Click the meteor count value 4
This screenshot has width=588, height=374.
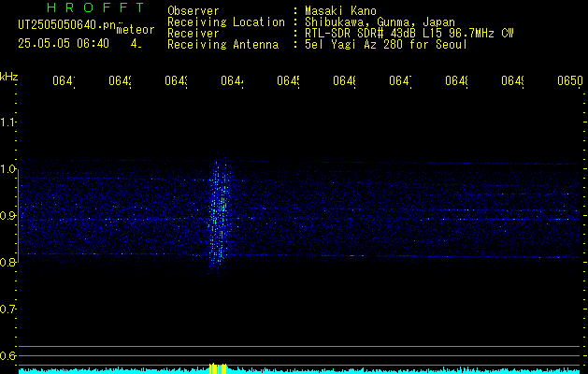[x=136, y=44]
